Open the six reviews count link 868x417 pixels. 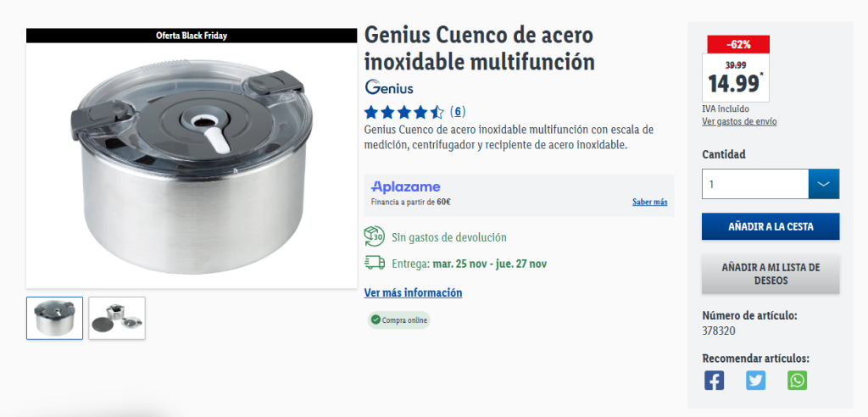[458, 112]
